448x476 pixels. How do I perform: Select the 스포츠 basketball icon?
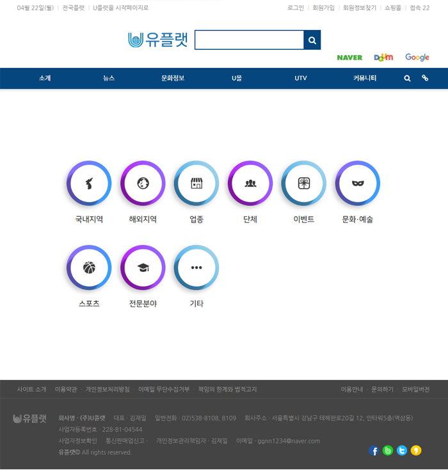click(x=89, y=268)
